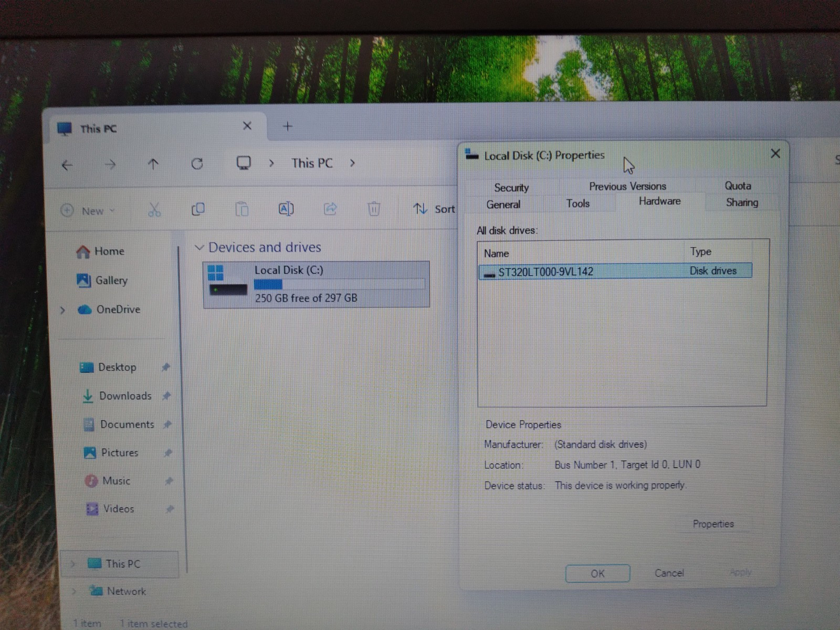Close the This PC tab
Screen dimensions: 840x630
247,126
